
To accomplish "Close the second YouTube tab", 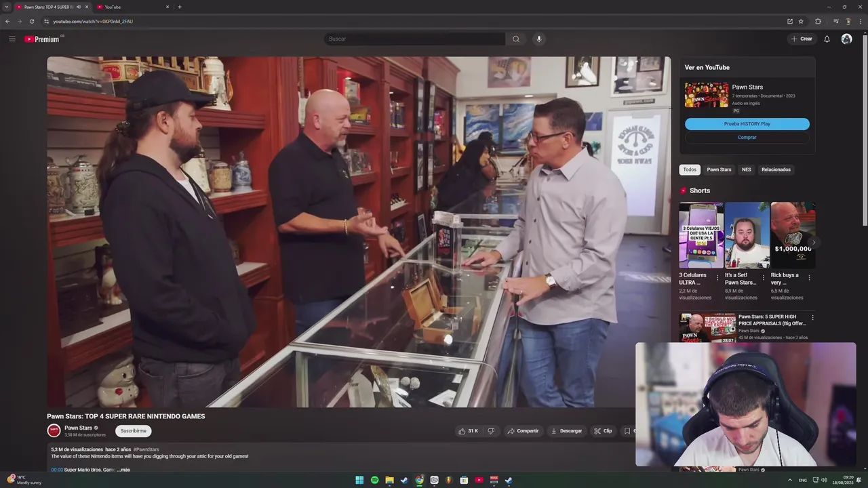I will point(167,7).
